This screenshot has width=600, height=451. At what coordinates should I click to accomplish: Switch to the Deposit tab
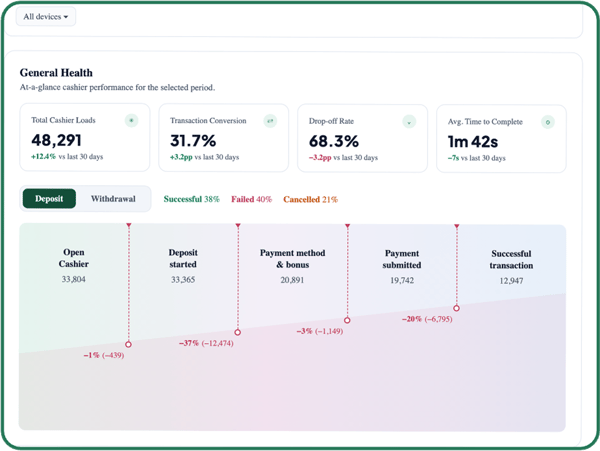point(49,199)
